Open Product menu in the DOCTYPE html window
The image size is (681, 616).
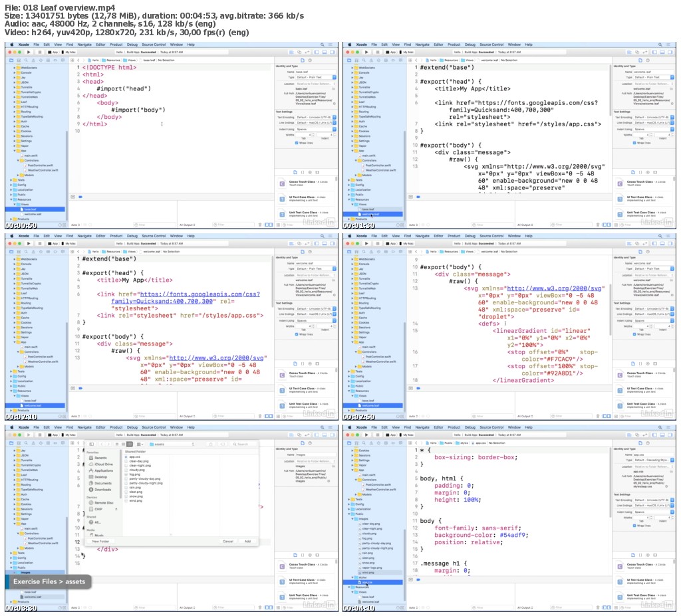click(x=116, y=45)
